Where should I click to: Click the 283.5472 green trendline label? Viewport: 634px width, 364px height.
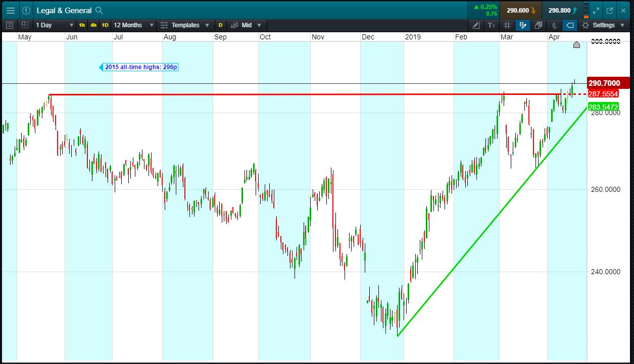[604, 107]
